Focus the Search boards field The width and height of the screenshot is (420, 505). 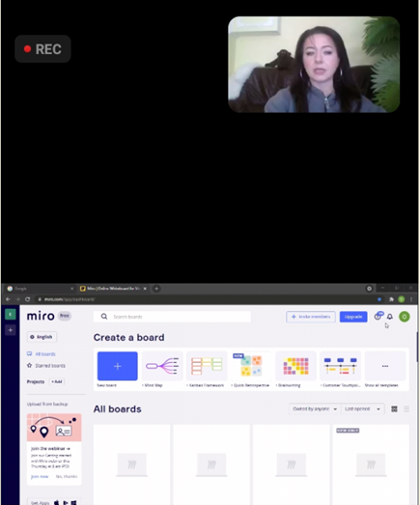point(172,317)
